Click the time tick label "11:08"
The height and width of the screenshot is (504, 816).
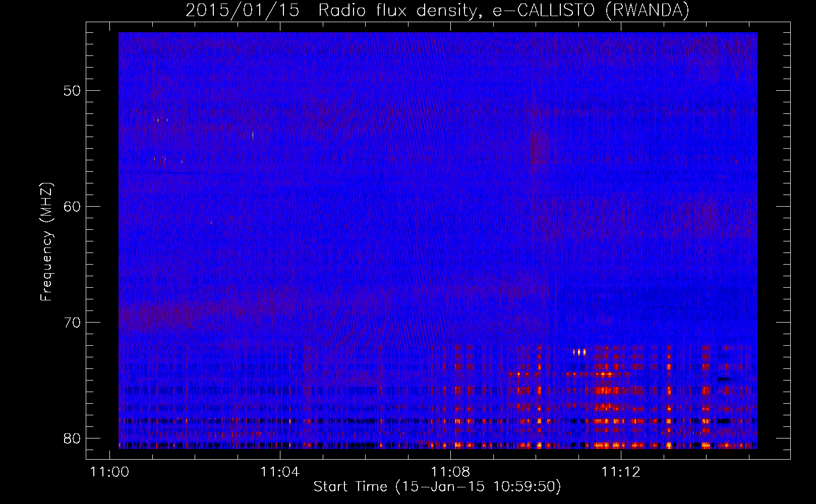[450, 472]
